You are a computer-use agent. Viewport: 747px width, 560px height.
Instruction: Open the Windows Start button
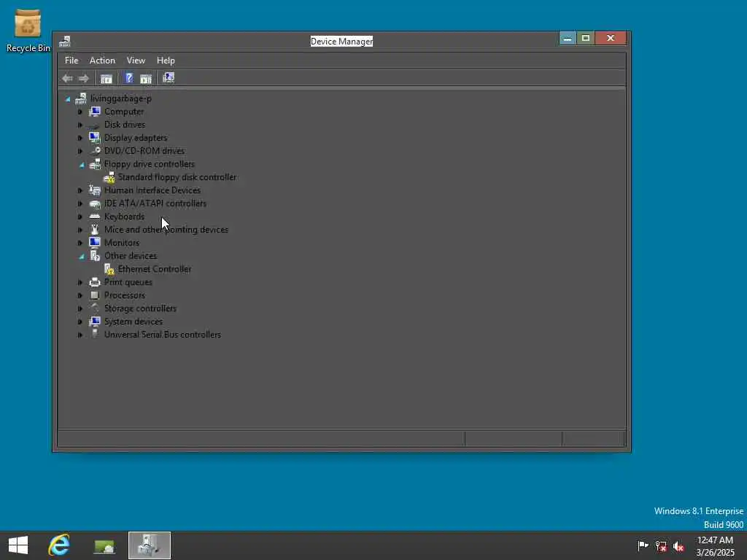[x=18, y=545]
